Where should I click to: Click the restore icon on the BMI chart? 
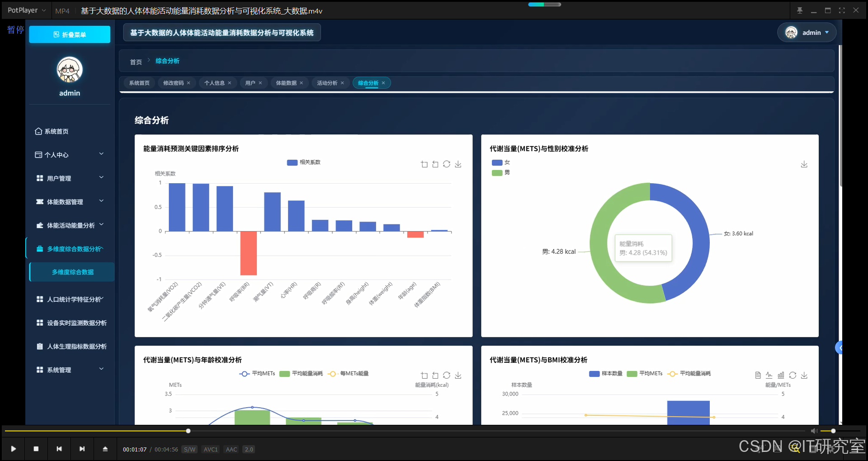coord(793,375)
